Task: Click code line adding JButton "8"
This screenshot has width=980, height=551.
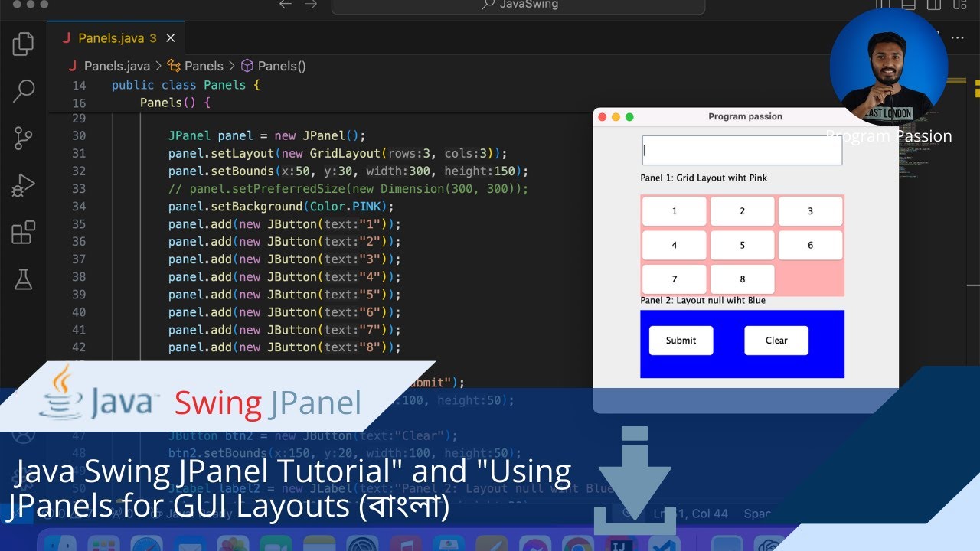Action: pyautogui.click(x=285, y=347)
